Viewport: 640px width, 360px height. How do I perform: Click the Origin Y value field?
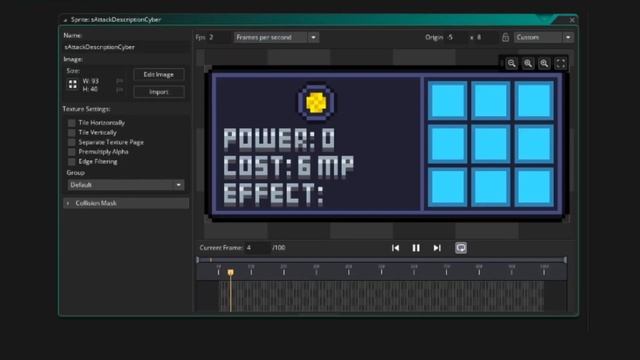[485, 37]
